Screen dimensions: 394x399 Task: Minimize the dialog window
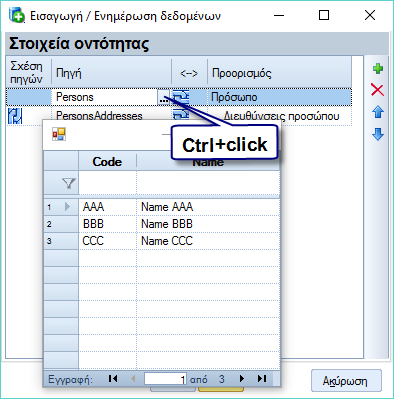(279, 15)
